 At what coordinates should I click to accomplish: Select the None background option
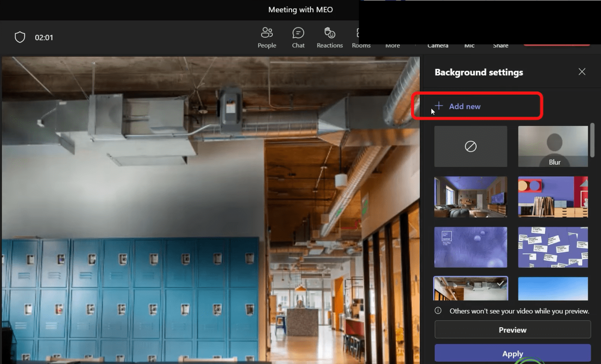[x=470, y=146]
